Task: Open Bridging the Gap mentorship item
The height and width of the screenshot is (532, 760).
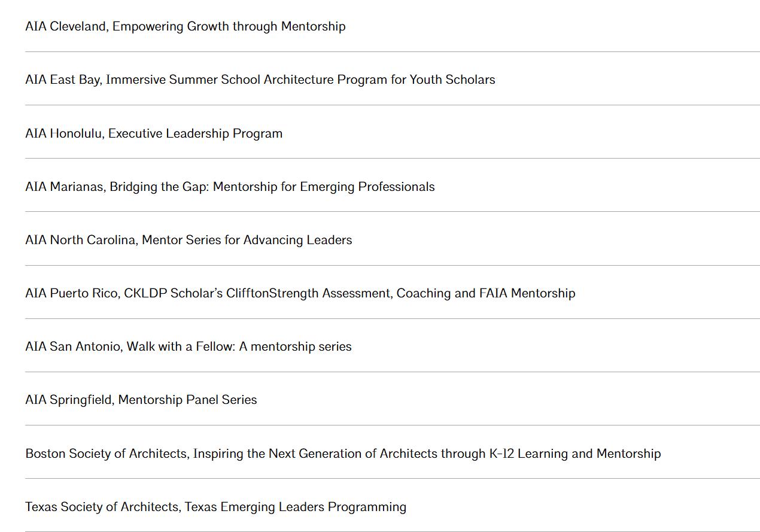Action: coord(230,187)
